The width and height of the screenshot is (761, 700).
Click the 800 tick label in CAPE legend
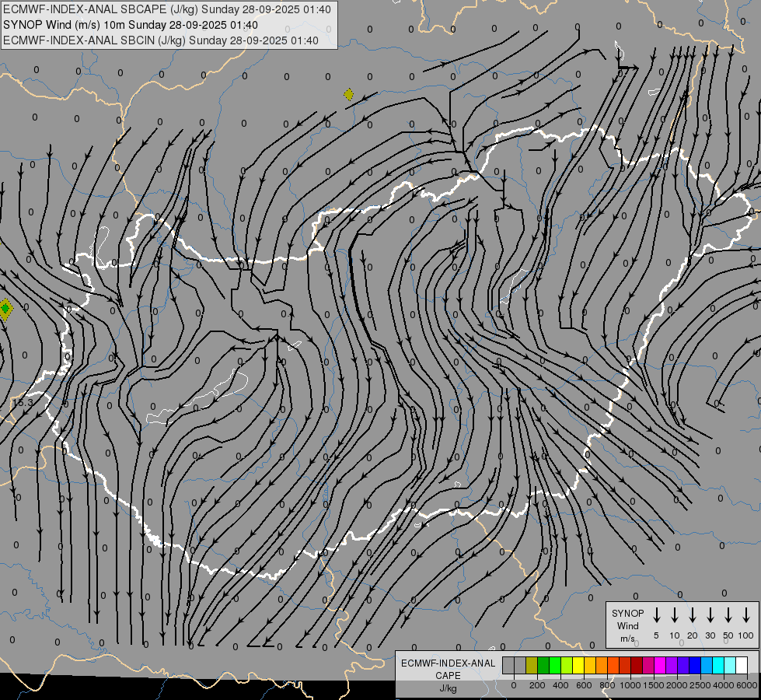(607, 685)
